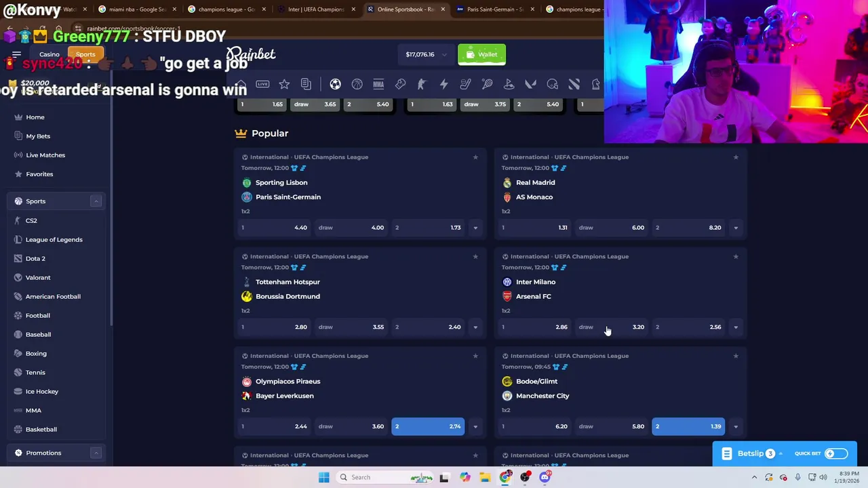Open Chrome from the taskbar
The image size is (868, 488).
point(505,477)
